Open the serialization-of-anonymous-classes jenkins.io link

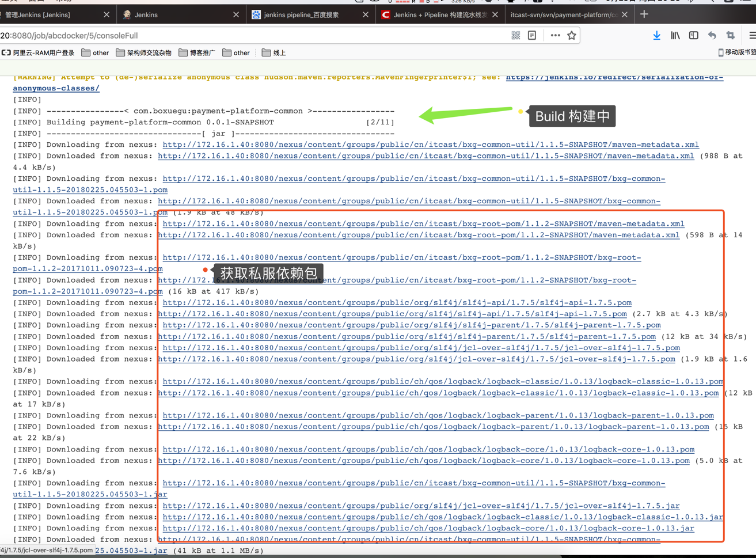(614, 77)
